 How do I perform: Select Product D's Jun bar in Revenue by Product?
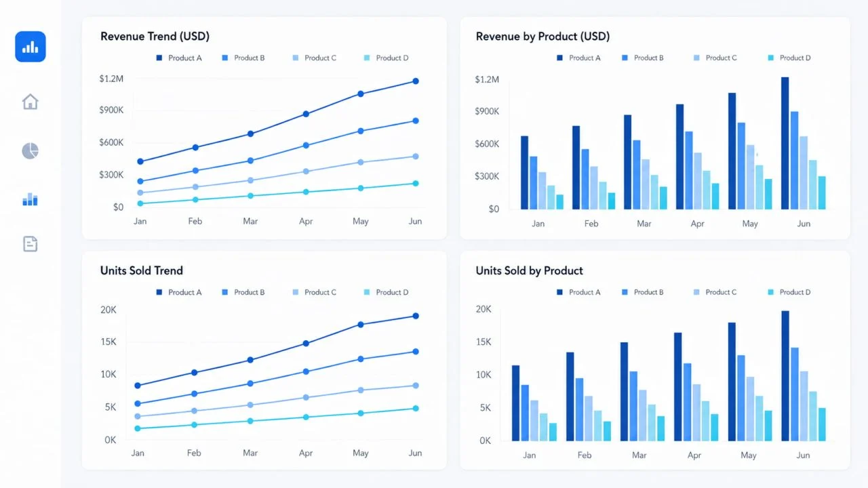822,193
